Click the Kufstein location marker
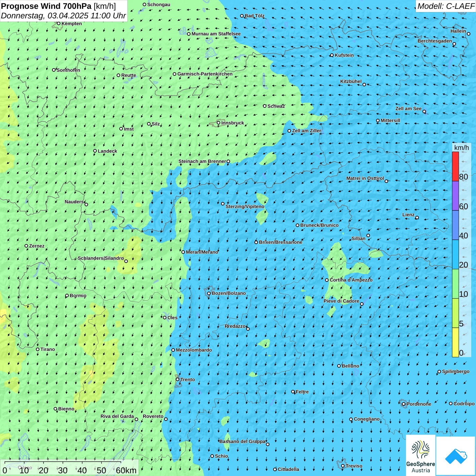 332,55
